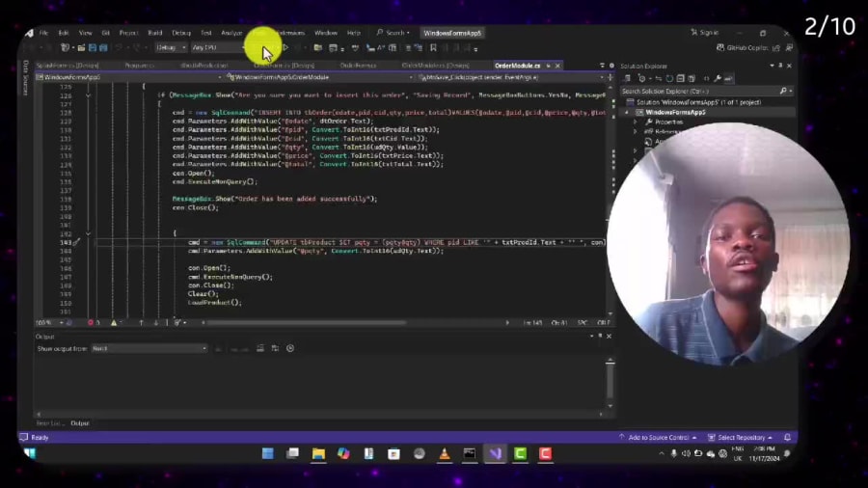Expand the References node in Solution Explorer
This screenshot has width=868, height=488.
pos(636,132)
